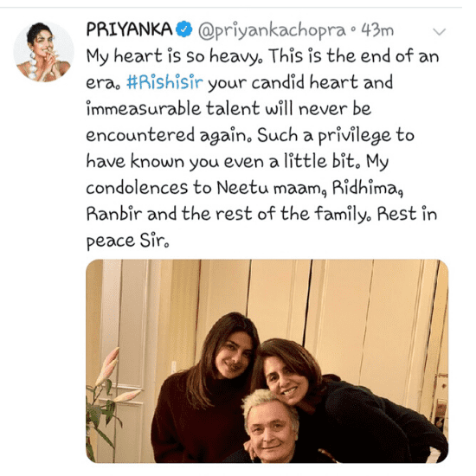Open Priyanka's round profile avatar
This screenshot has height=476, width=476.
click(43, 52)
